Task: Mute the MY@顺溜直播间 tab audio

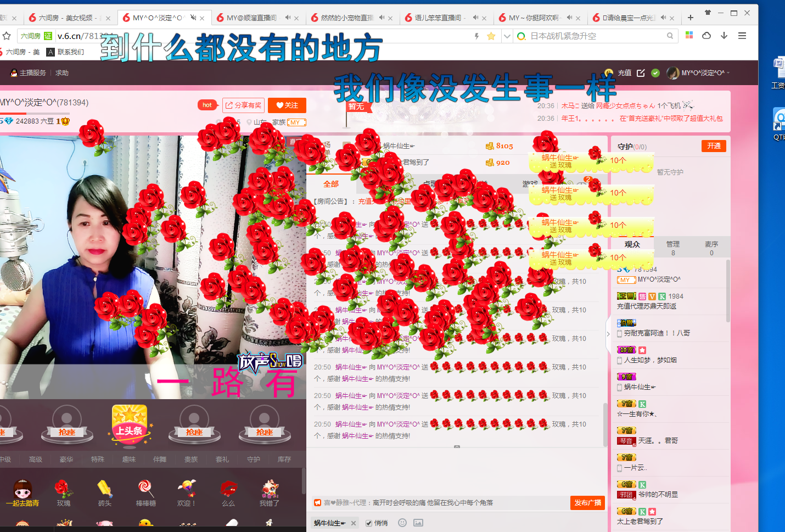Action: [288, 18]
